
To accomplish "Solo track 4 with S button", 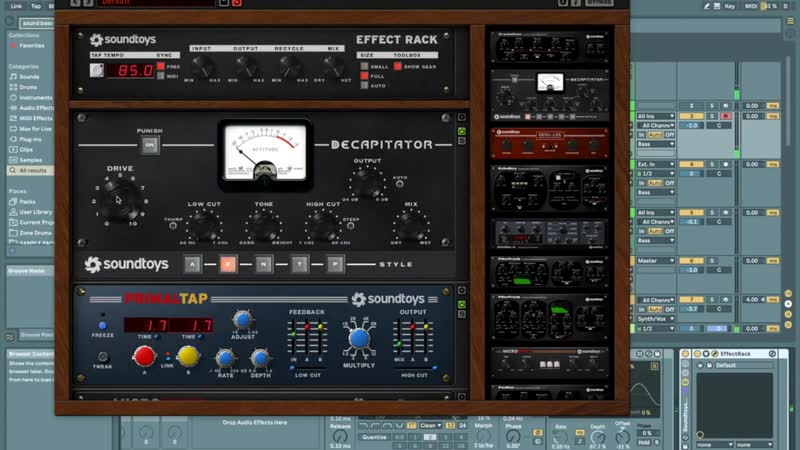I will pyautogui.click(x=712, y=164).
